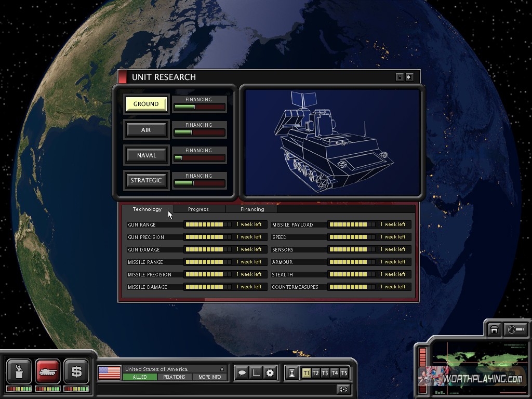Screen dimensions: 532x399
Task: Click the home icon above the minimap
Action: point(494,329)
